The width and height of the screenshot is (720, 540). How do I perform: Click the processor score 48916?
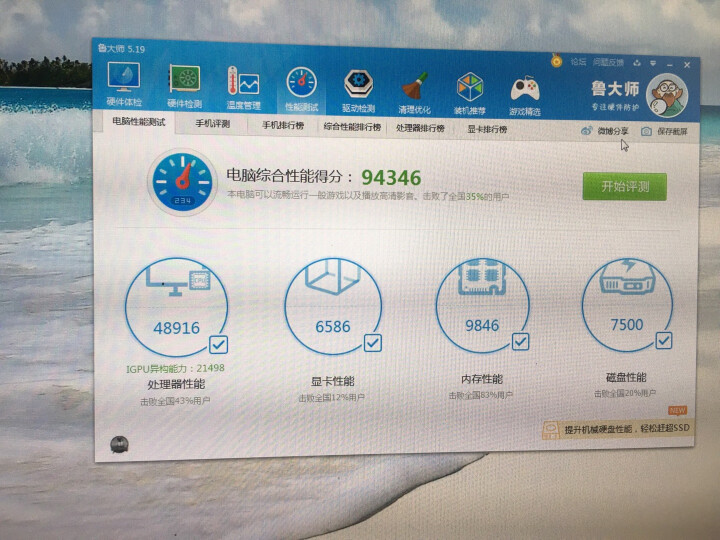click(x=176, y=328)
